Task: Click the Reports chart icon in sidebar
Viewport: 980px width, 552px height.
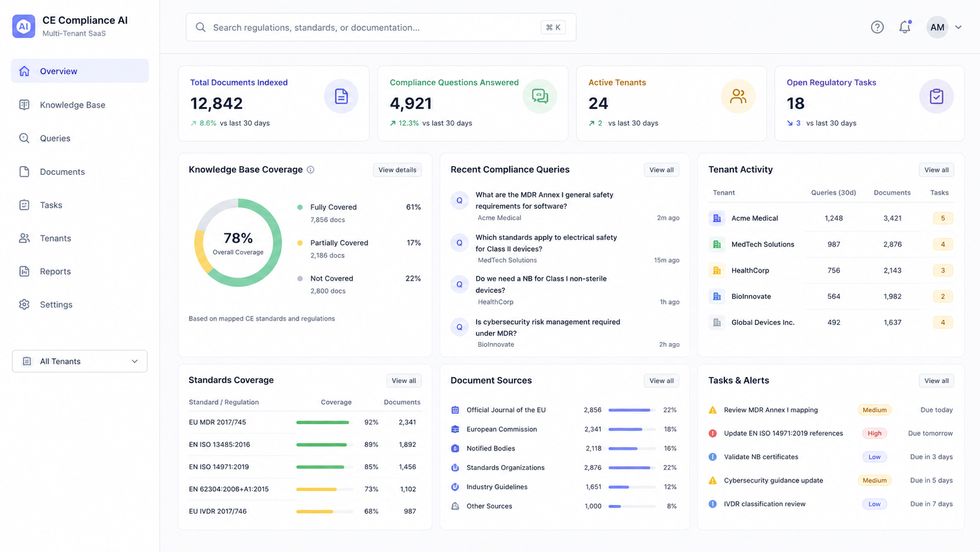Action: tap(24, 271)
